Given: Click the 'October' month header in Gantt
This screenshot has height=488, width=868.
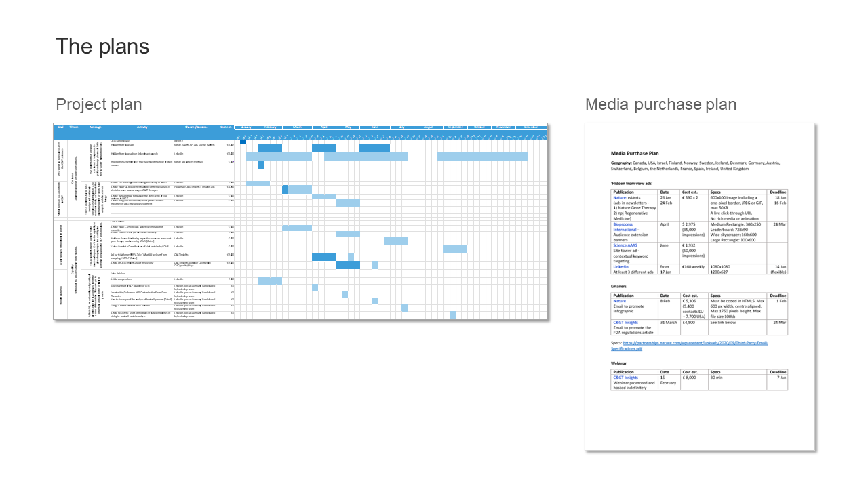Looking at the screenshot, I should (x=479, y=127).
